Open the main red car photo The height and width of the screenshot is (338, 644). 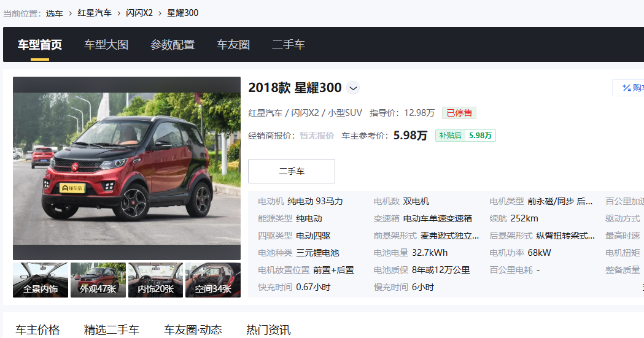[x=126, y=168]
